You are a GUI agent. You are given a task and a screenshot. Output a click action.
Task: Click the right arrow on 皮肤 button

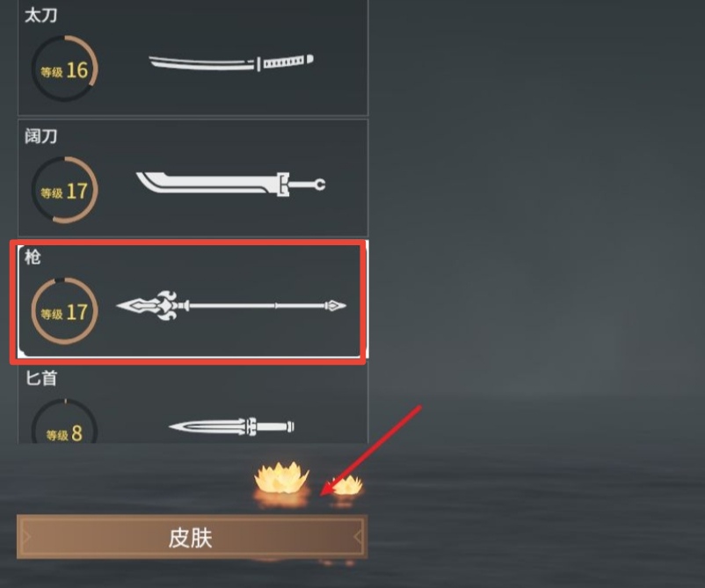pyautogui.click(x=359, y=537)
